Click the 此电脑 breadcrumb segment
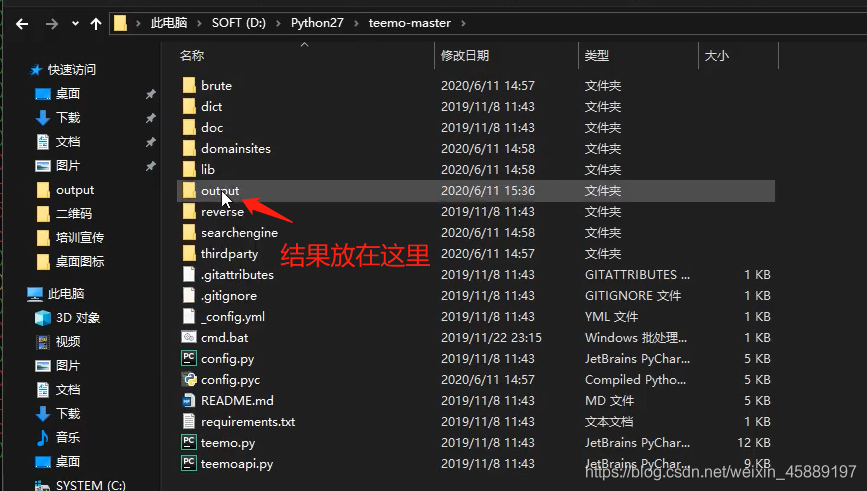 169,23
